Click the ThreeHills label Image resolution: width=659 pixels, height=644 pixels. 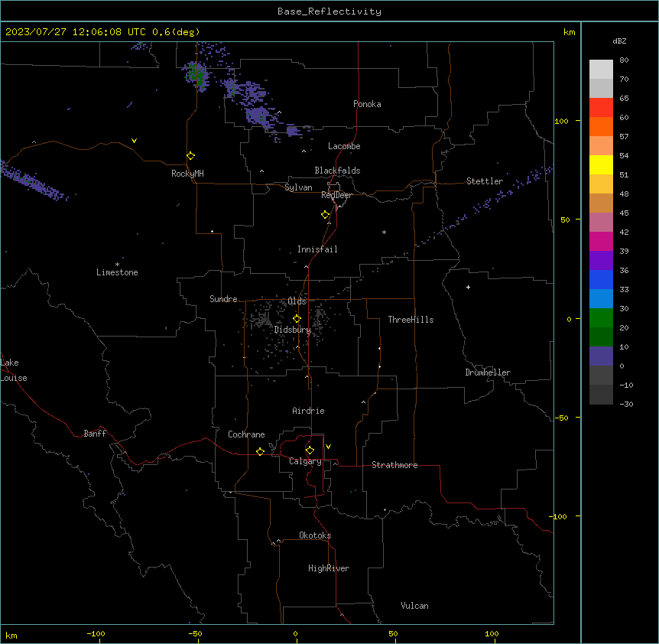pyautogui.click(x=411, y=320)
